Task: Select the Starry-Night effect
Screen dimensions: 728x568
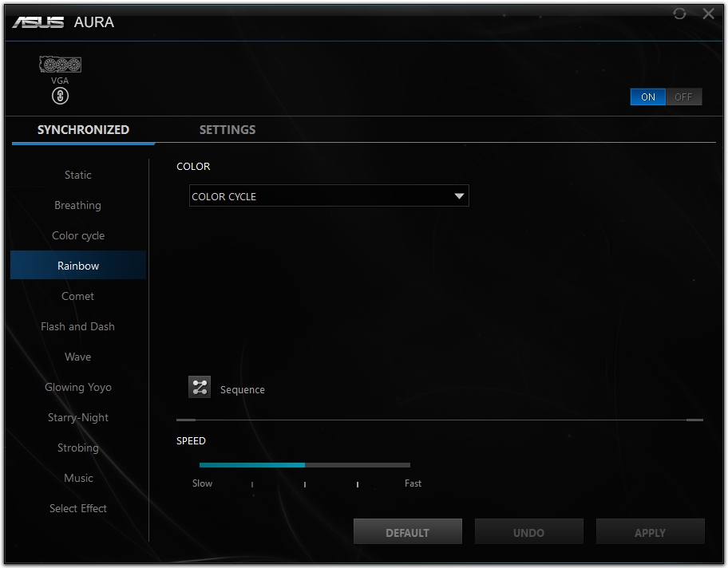Action: (78, 418)
